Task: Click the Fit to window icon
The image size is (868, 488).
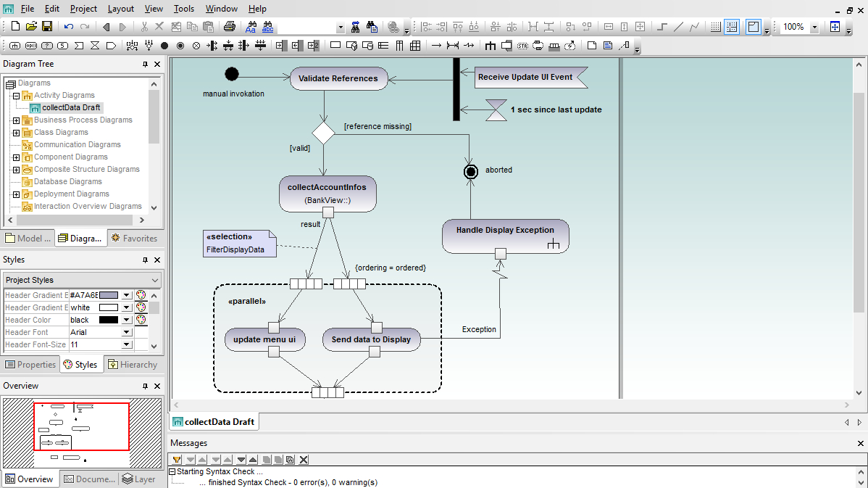Action: (835, 27)
